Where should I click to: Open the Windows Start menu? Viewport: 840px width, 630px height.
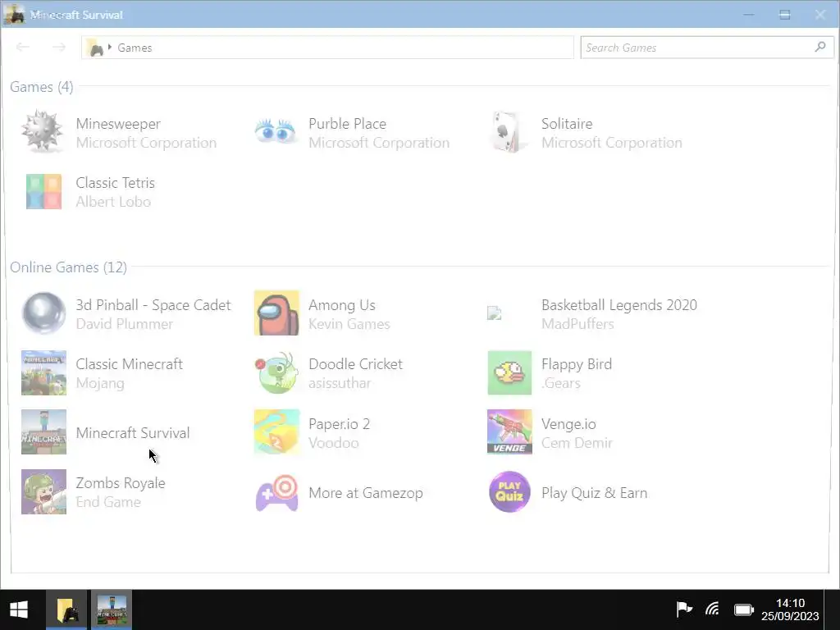pos(19,609)
